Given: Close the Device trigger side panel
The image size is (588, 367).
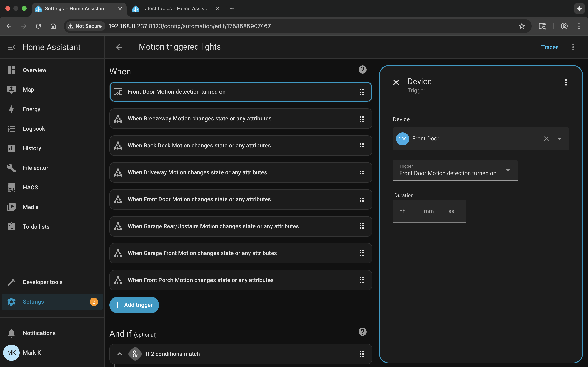Looking at the screenshot, I should [x=396, y=83].
